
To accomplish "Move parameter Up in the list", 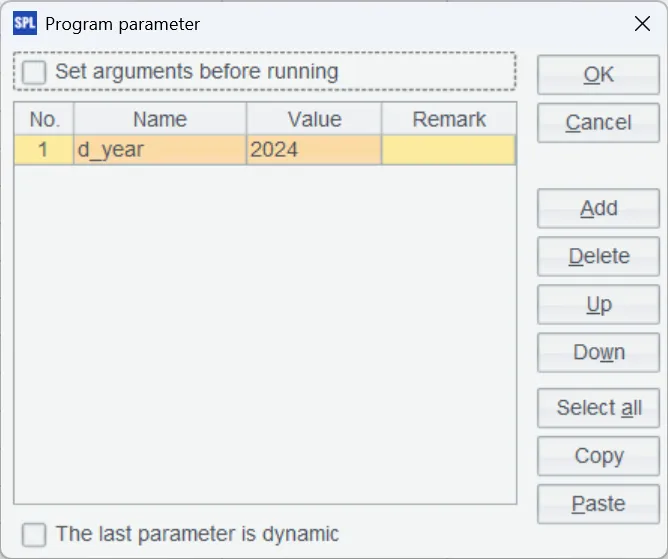I will coord(598,305).
